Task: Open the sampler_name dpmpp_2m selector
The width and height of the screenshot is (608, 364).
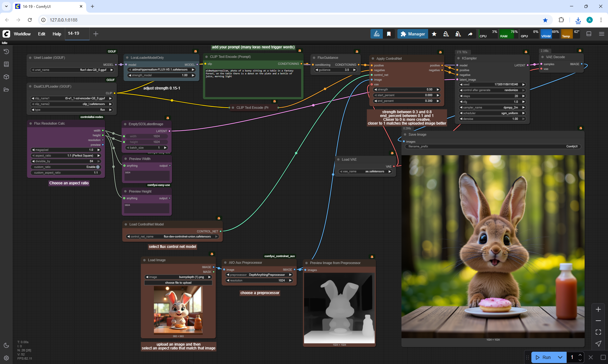Action: coord(492,108)
